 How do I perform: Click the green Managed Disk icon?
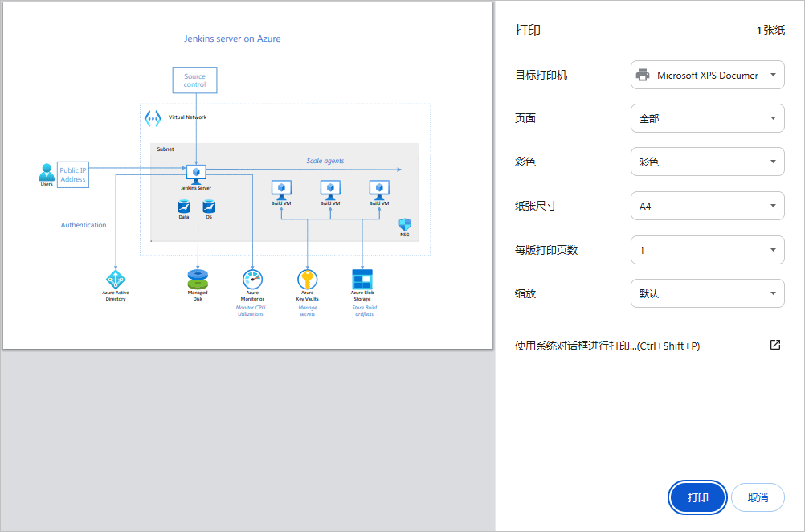[x=198, y=279]
